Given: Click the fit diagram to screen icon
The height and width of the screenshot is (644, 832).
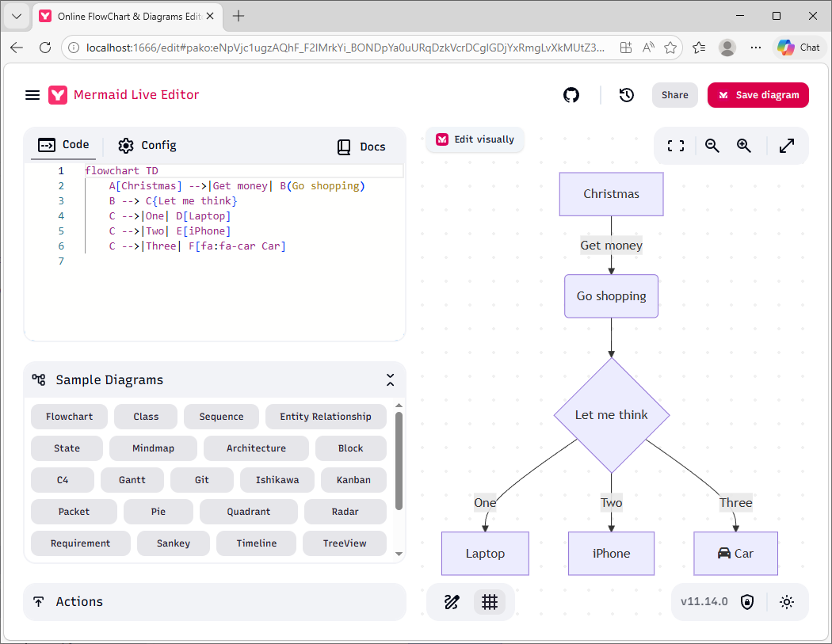Looking at the screenshot, I should (x=675, y=146).
